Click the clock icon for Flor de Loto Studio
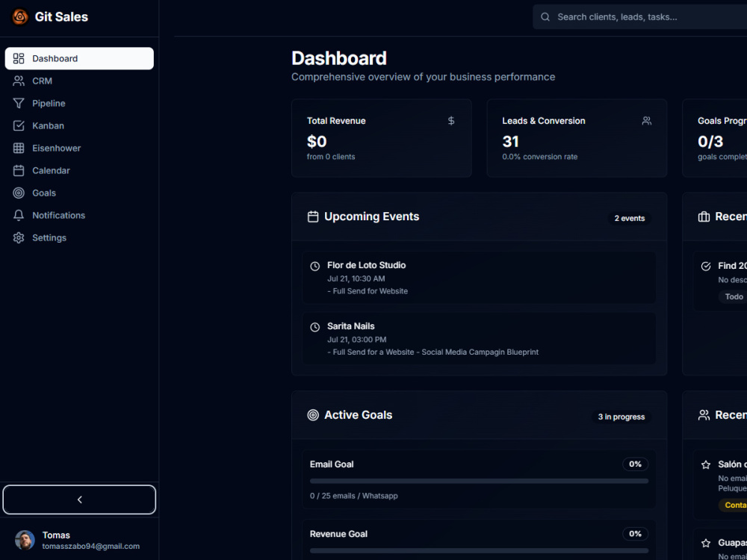Screen dimensions: 747x560 tap(315, 267)
